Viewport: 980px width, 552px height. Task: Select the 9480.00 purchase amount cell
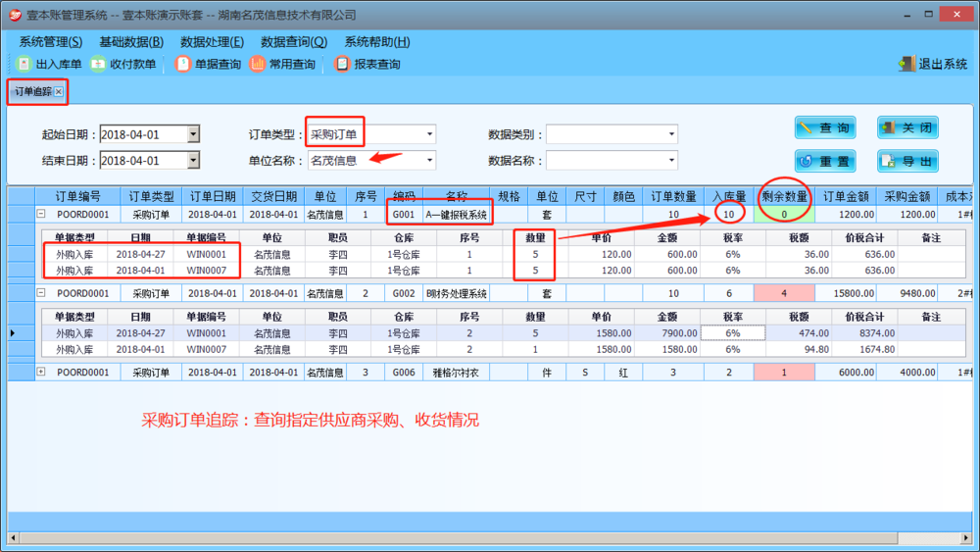pos(906,293)
